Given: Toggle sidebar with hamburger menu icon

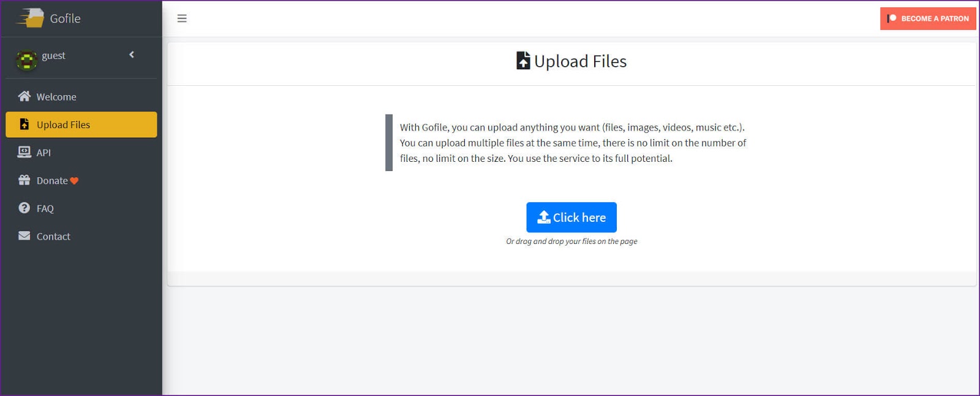Looking at the screenshot, I should point(182,18).
